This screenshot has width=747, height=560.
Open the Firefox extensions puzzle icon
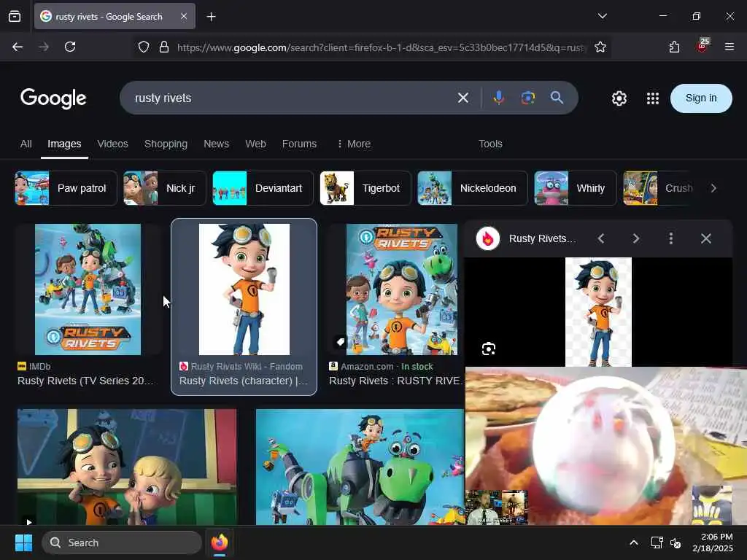pos(674,47)
